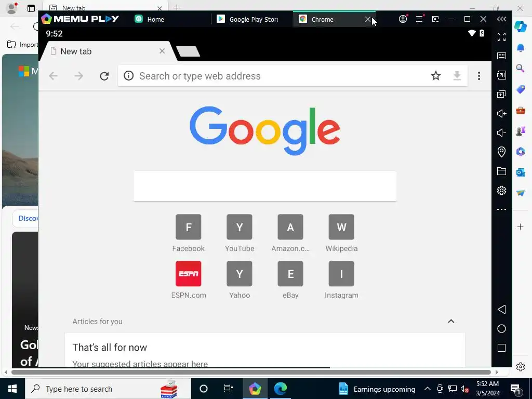Open MEmu settings gear icon
The image size is (532, 399).
501,190
